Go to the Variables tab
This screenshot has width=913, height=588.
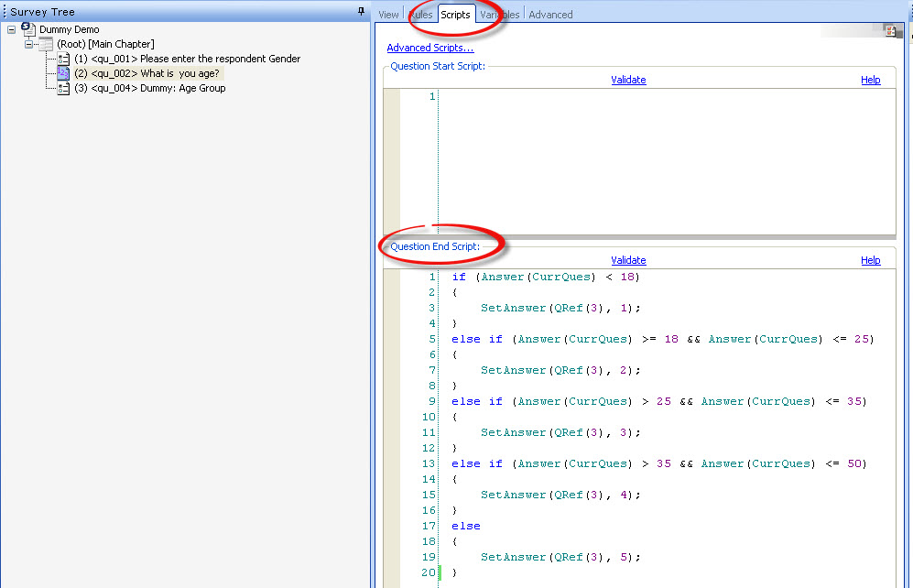500,15
